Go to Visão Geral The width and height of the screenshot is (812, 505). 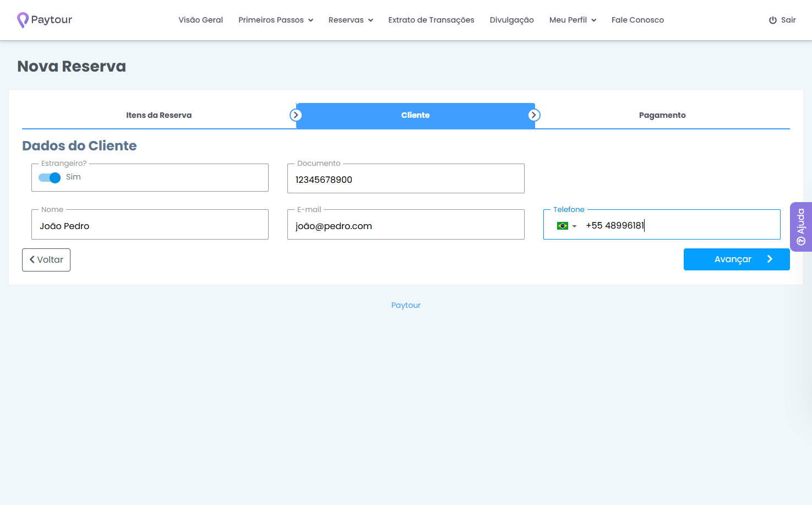pyautogui.click(x=200, y=20)
